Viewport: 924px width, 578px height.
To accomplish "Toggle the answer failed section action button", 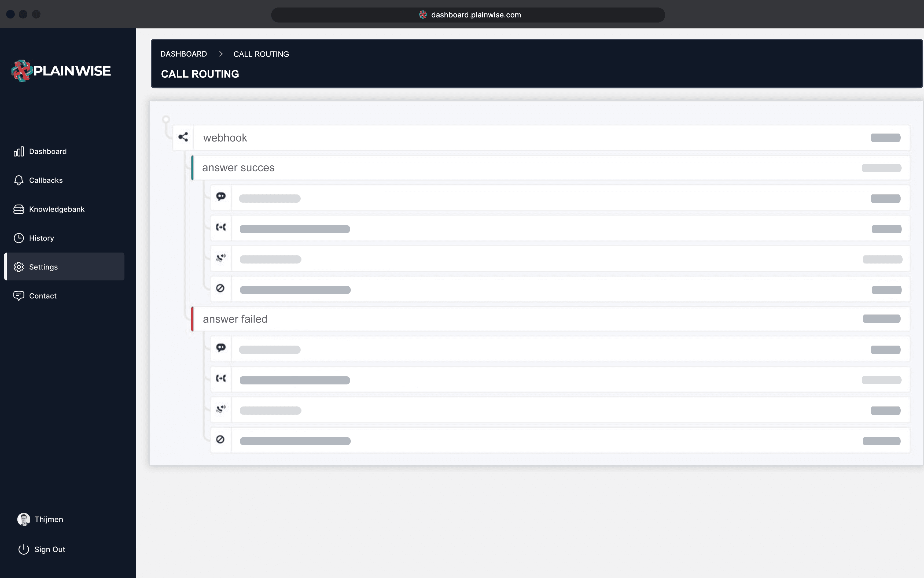I will pos(881,318).
